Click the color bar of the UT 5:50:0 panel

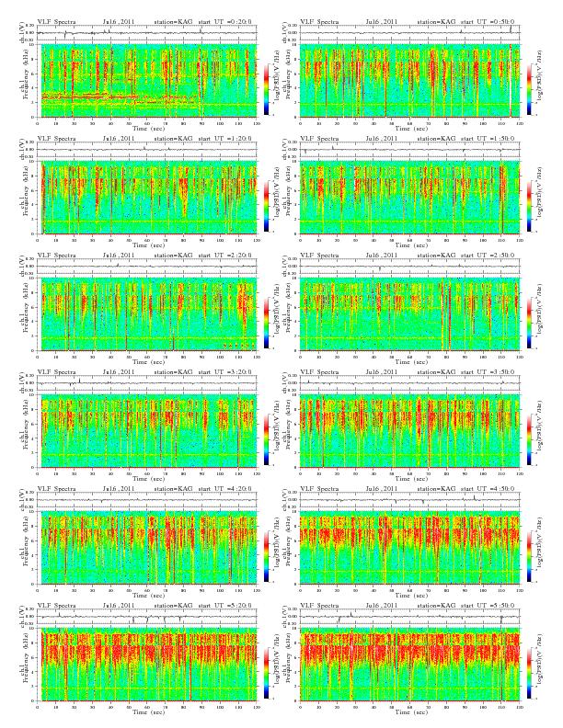[530, 673]
